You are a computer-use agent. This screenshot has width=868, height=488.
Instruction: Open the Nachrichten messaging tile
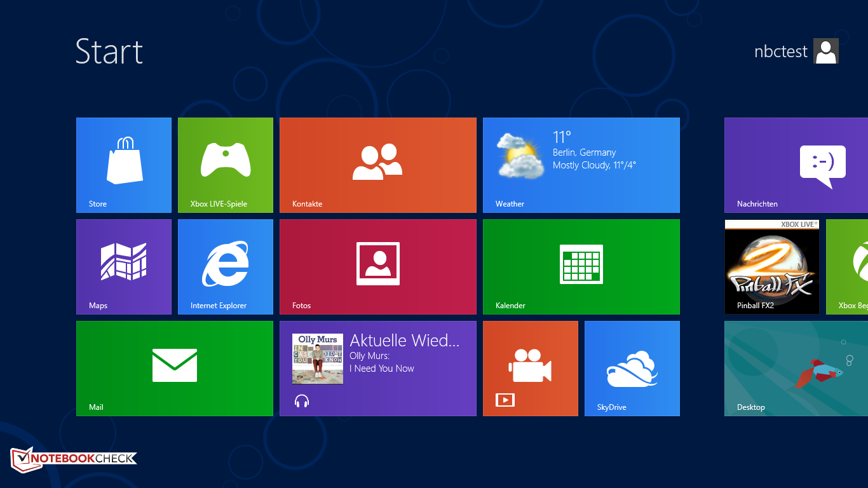[796, 165]
